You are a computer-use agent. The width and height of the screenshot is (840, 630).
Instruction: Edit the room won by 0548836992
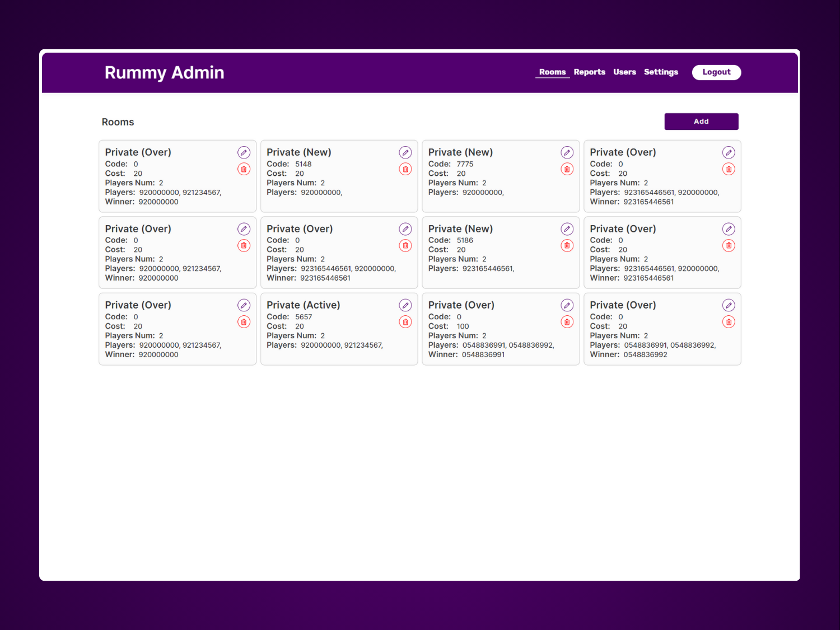728,305
